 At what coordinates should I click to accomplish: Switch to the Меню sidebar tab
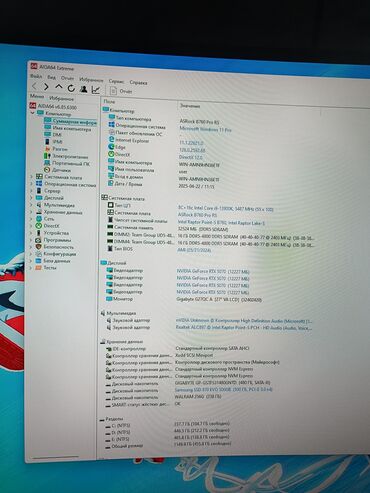point(37,96)
